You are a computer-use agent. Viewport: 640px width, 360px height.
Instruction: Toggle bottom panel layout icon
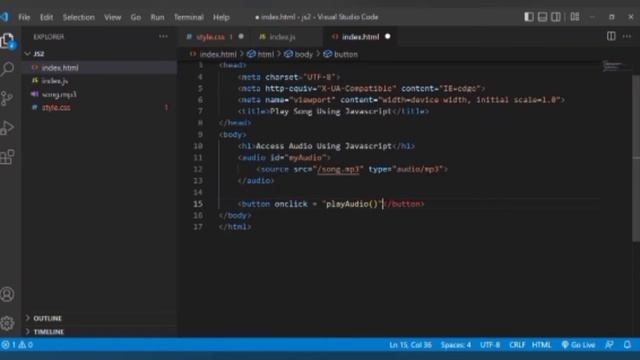[x=542, y=17]
